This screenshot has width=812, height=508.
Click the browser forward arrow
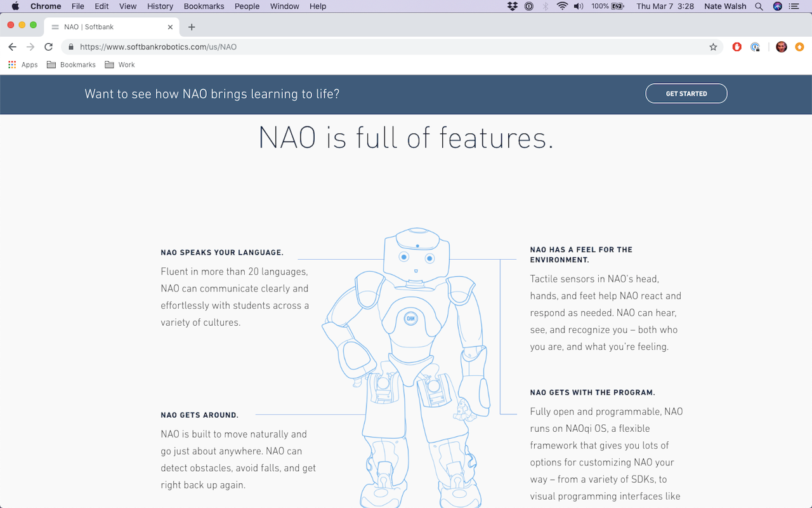pyautogui.click(x=30, y=47)
